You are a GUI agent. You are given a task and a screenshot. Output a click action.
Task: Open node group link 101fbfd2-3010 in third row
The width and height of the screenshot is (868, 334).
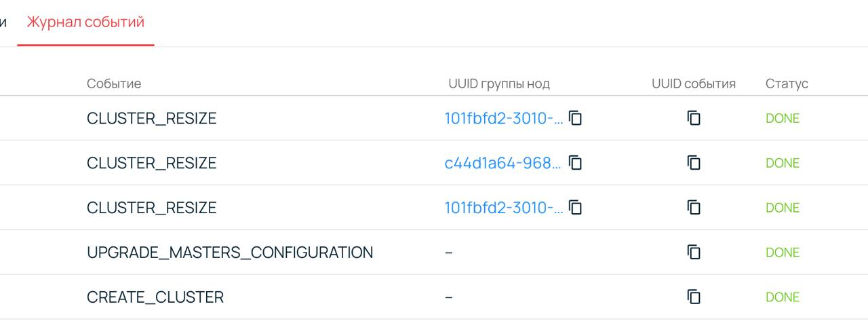coord(503,208)
